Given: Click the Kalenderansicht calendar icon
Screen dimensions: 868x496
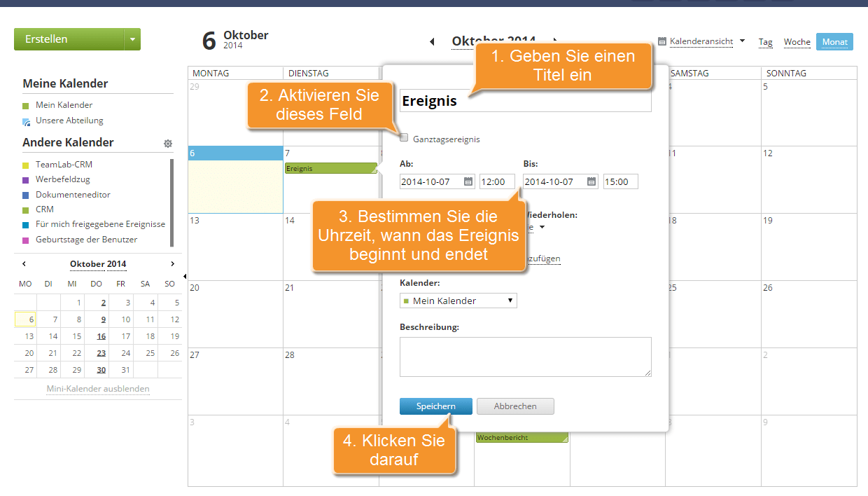Looking at the screenshot, I should click(x=662, y=42).
